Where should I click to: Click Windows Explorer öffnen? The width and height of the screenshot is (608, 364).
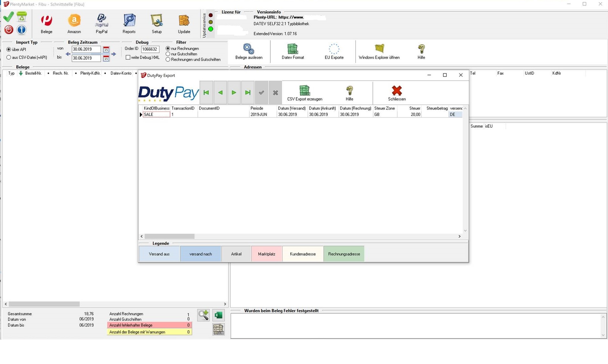pyautogui.click(x=379, y=52)
